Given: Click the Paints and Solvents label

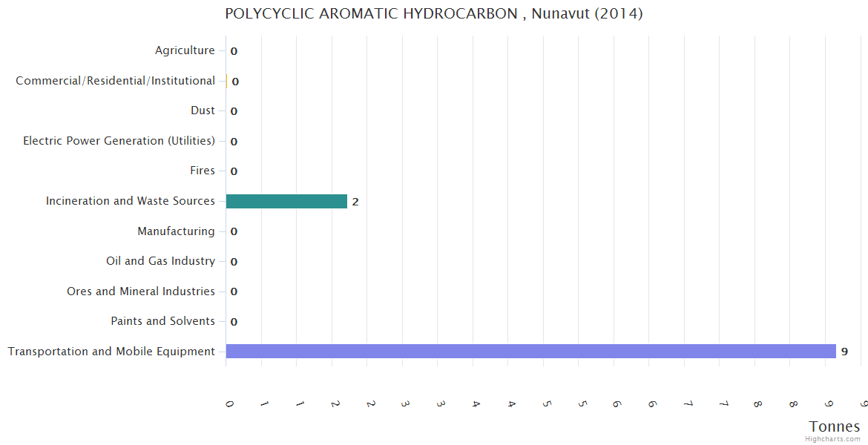Looking at the screenshot, I should click(x=162, y=321).
